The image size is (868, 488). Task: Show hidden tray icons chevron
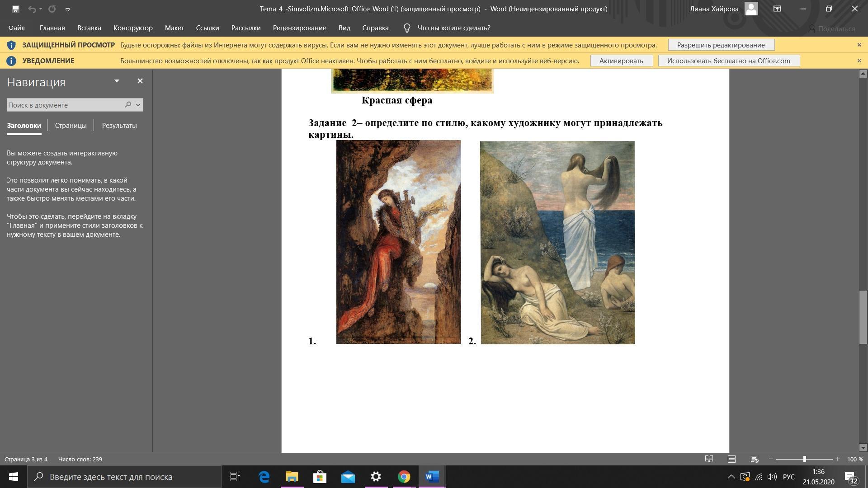[x=731, y=477]
